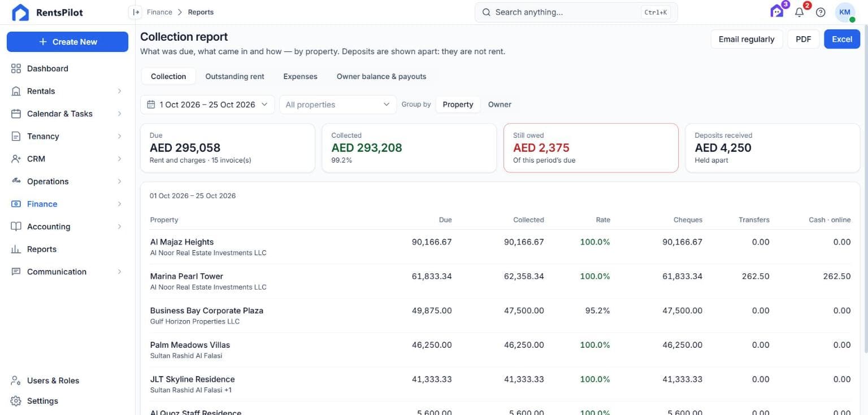
Task: Expand the Operations menu chevron
Action: point(119,181)
